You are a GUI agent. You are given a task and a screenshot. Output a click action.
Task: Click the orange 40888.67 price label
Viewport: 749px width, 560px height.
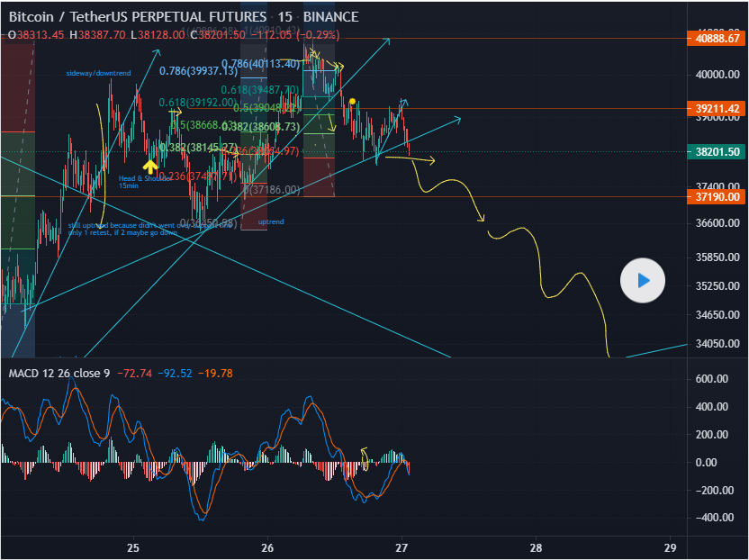(717, 38)
